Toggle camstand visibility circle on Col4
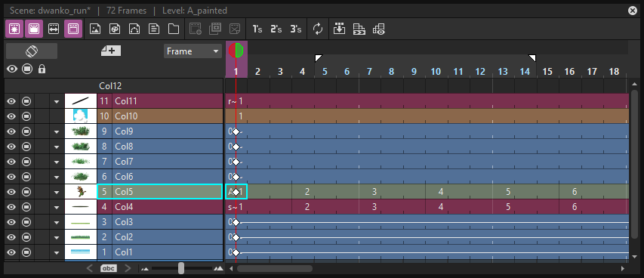644x278 pixels. pos(26,207)
